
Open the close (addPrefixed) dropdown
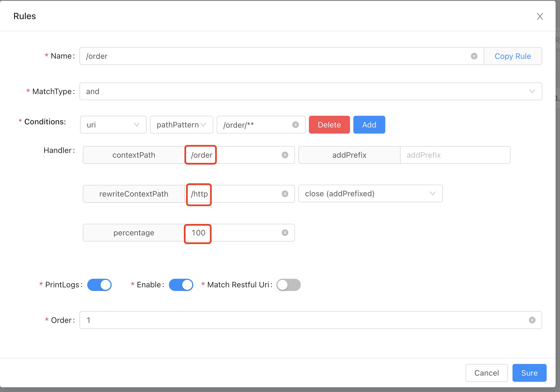tap(370, 194)
